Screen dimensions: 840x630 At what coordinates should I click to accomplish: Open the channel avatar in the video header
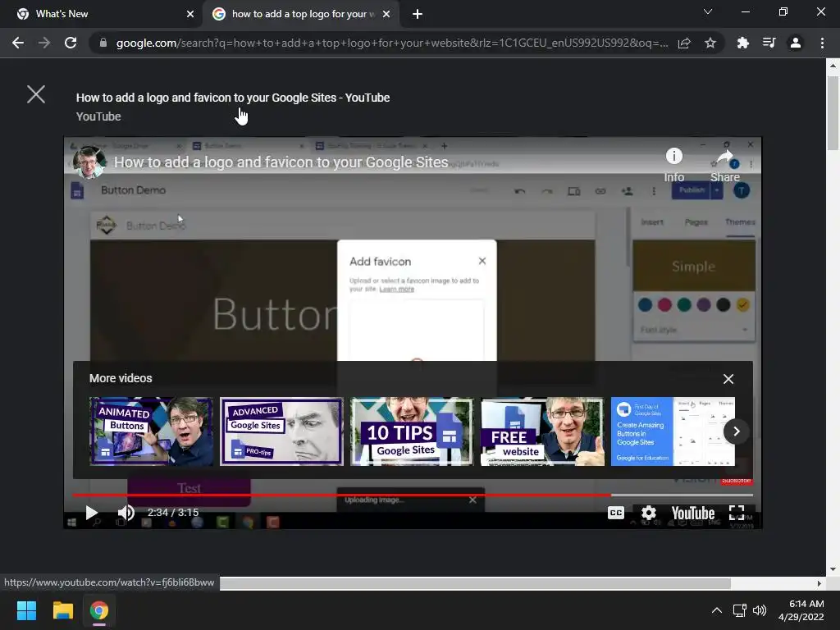coord(89,162)
